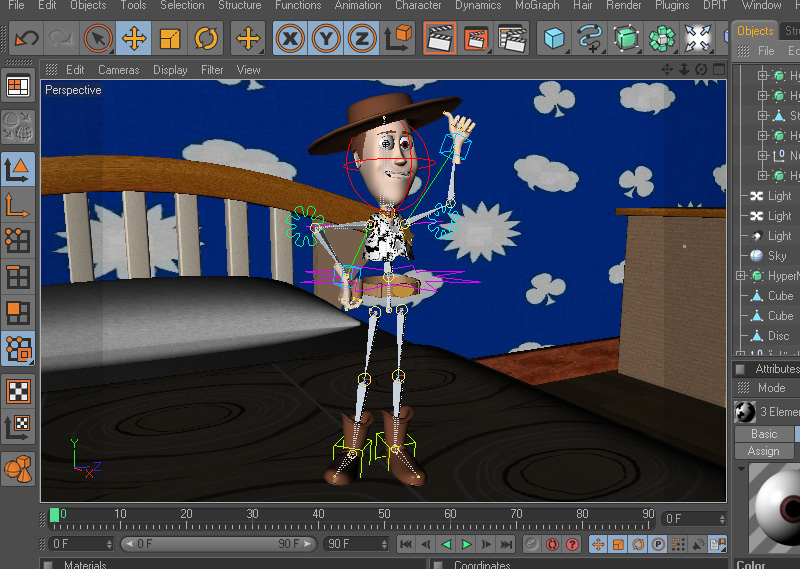The image size is (800, 569).
Task: Expand the St polygon object row
Action: [x=763, y=115]
